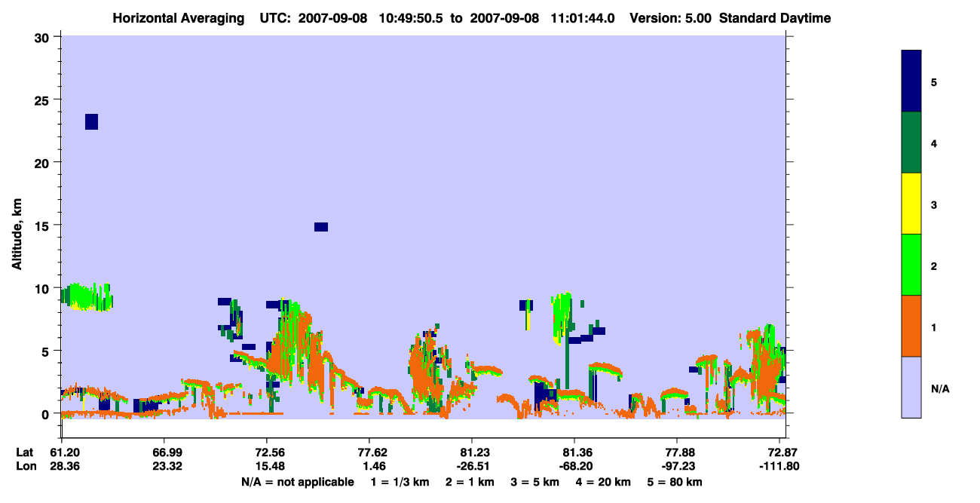The width and height of the screenshot is (980, 503).
Task: Click the dark blue feature at 15 km altitude
Action: [321, 227]
